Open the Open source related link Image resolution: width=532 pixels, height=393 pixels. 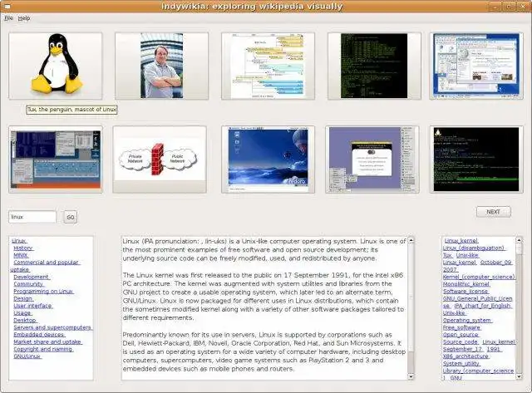tap(461, 334)
